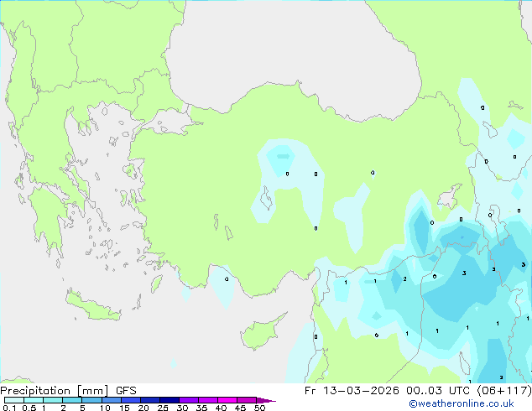Image resolution: width=532 pixels, height=411 pixels.
Task: Click the 40–45 mm magenta legend swatch
Action: [227, 400]
